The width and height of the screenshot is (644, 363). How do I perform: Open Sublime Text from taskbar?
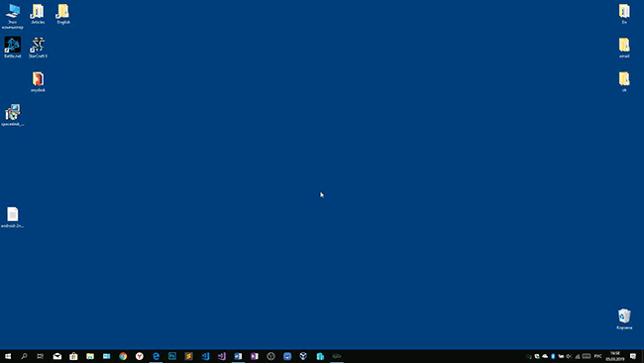tap(188, 356)
